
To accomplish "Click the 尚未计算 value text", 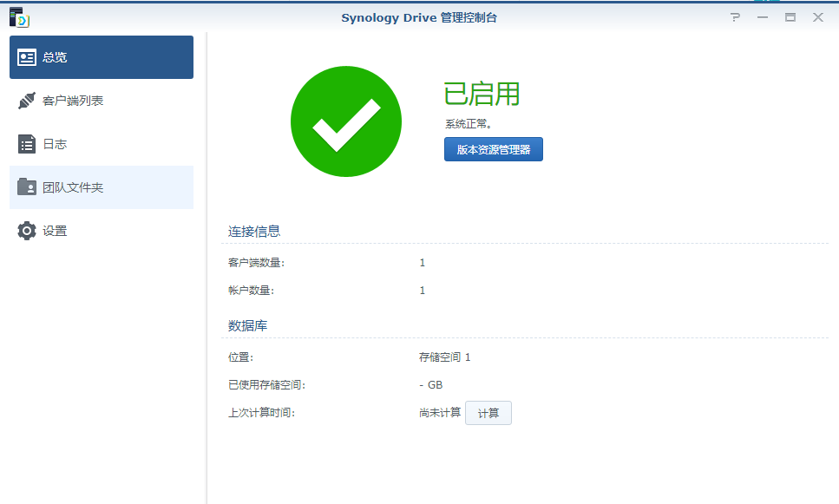I will [440, 413].
